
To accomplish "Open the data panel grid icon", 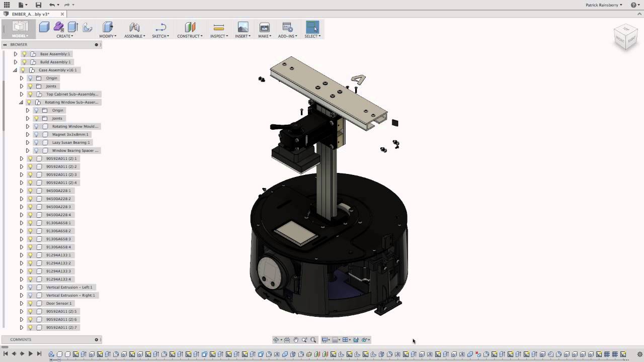I will click(7, 5).
